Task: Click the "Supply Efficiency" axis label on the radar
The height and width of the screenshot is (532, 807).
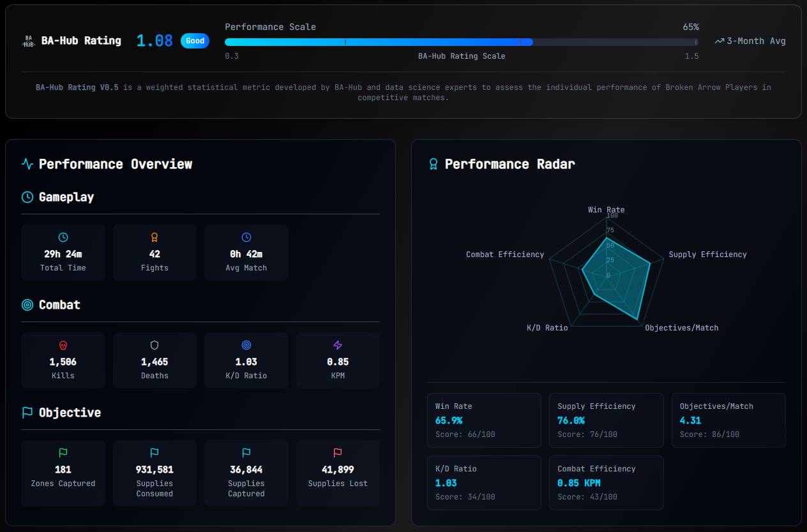Action: [x=707, y=255]
